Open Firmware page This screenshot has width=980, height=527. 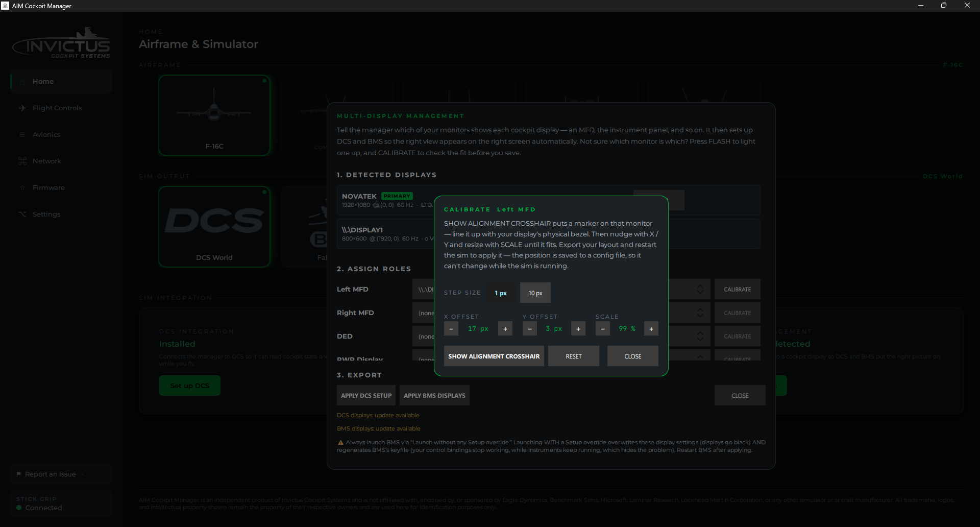(x=61, y=187)
